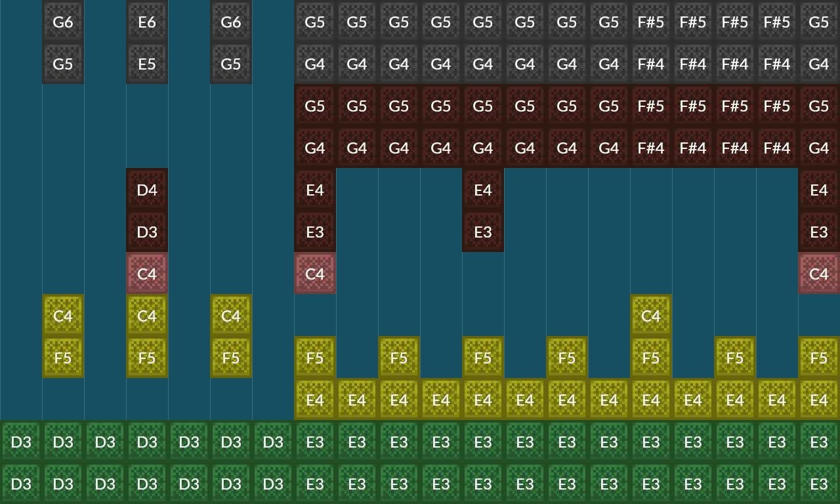This screenshot has height=504, width=840.
Task: Select the rightmost pink C4 note block
Action: click(819, 274)
